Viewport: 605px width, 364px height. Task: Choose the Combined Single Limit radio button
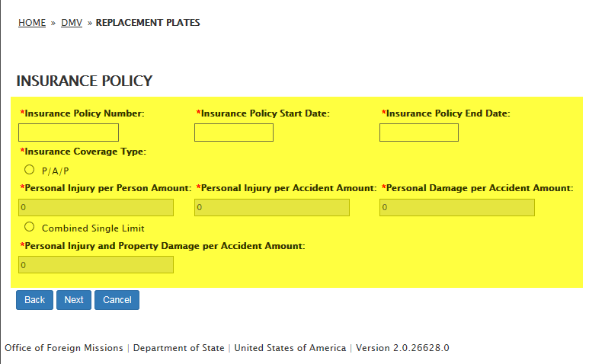(30, 227)
